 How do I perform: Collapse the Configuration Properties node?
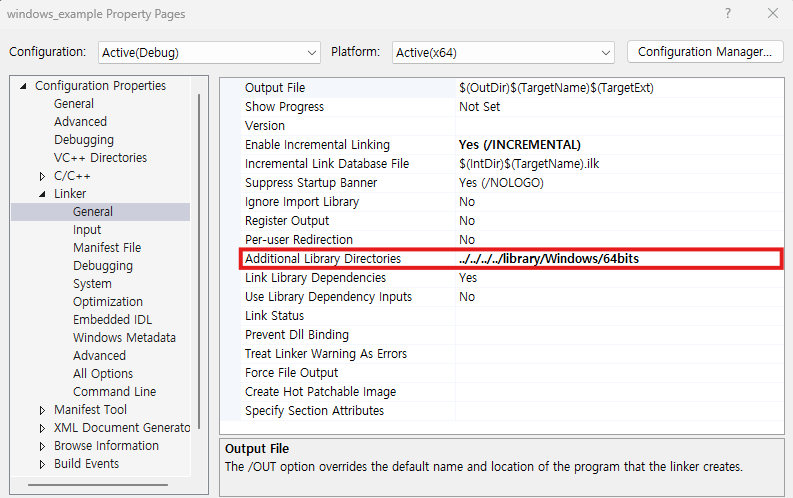[24, 86]
